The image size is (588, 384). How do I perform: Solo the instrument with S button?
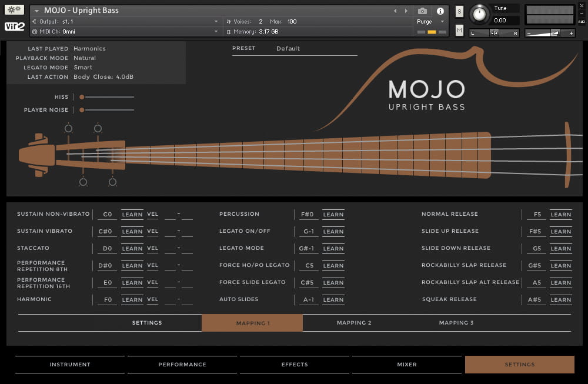coord(459,12)
